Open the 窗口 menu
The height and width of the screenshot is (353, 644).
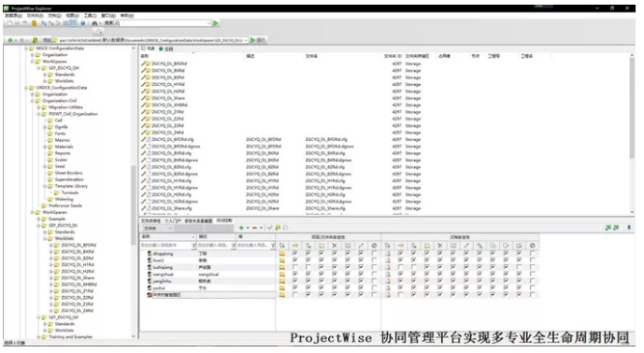tap(108, 16)
